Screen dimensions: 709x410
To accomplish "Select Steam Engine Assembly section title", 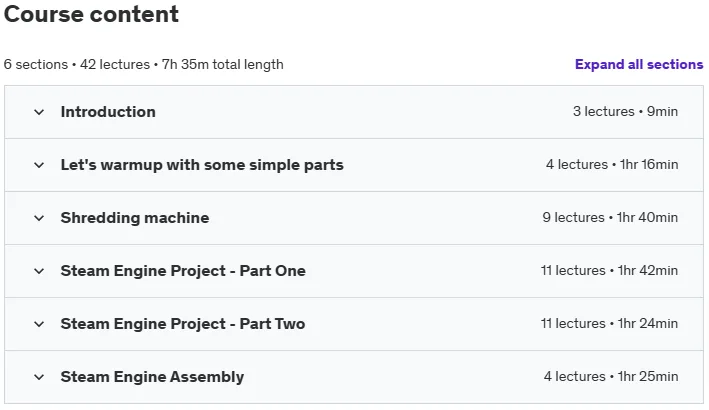I will point(152,377).
